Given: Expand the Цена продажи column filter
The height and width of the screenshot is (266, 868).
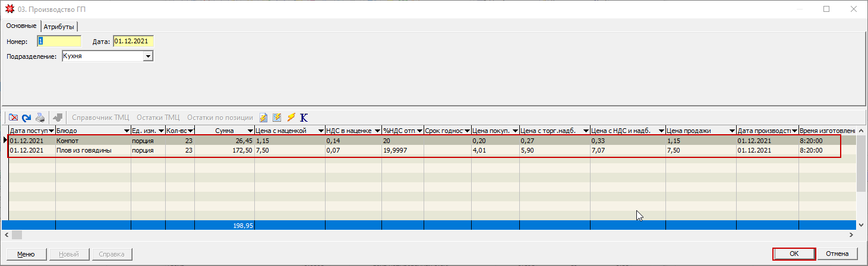Looking at the screenshot, I should coord(732,131).
